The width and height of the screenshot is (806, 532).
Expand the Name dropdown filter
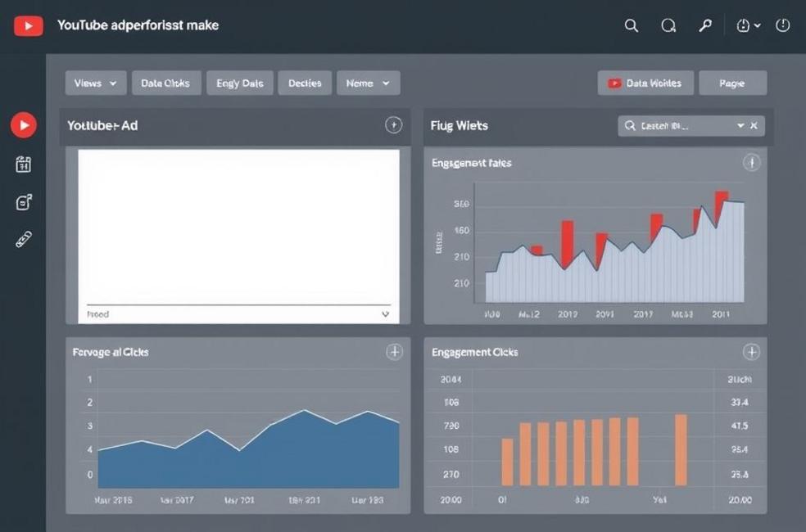click(369, 83)
